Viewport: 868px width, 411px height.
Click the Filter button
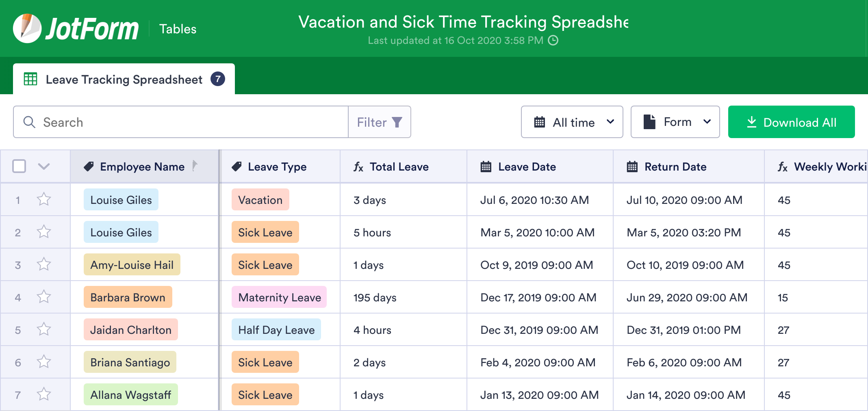point(379,122)
